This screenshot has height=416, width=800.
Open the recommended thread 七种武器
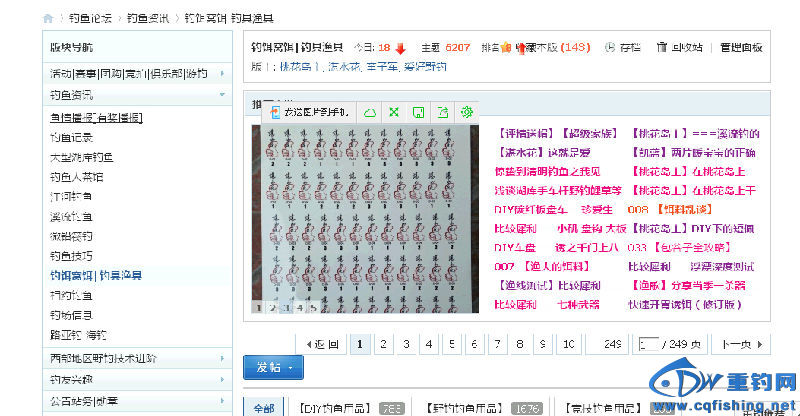[x=578, y=305]
